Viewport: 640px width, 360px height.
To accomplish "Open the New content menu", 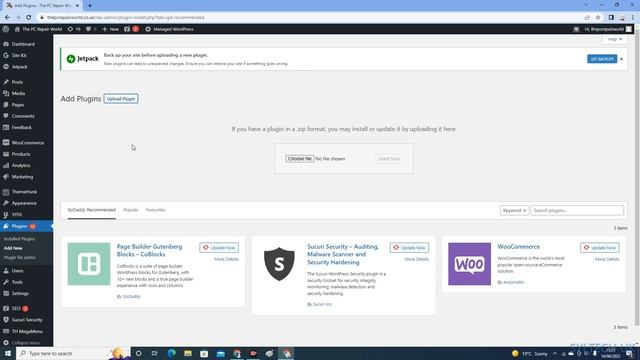I will pos(110,29).
